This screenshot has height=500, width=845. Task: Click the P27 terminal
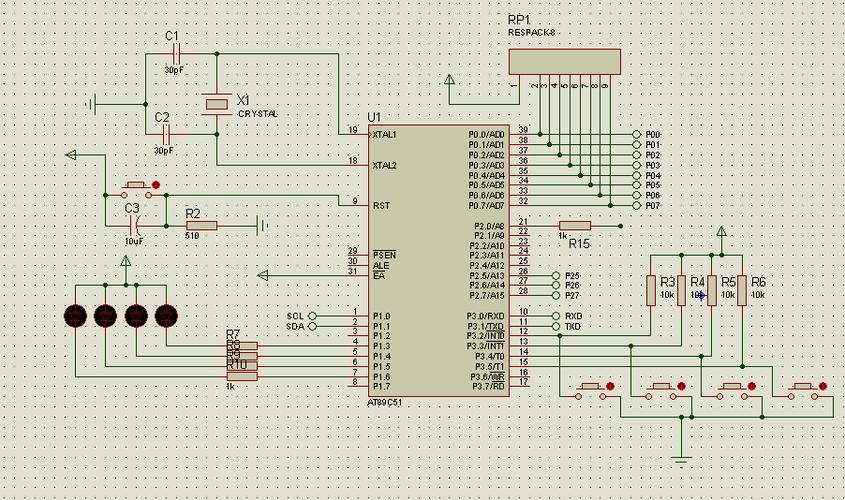556,296
